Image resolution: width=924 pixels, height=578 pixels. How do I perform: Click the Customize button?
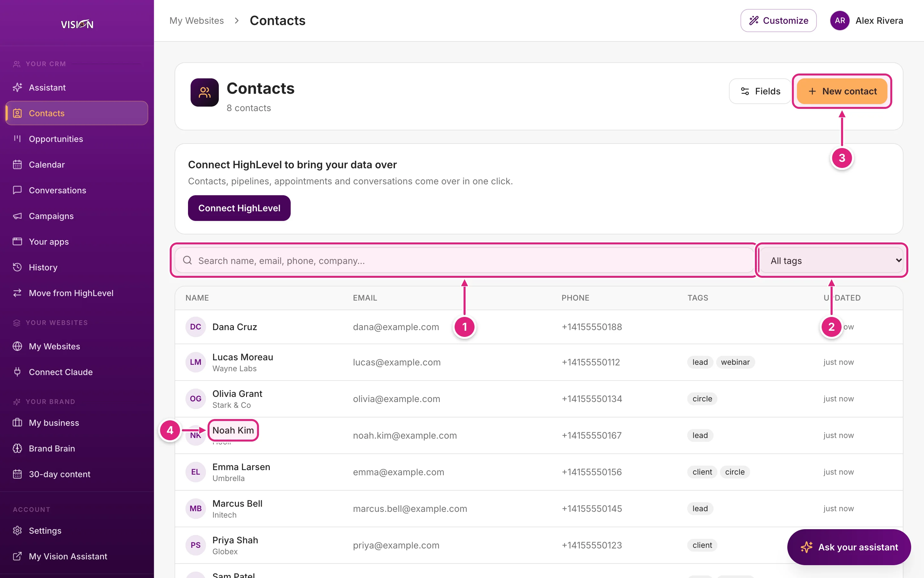tap(778, 21)
